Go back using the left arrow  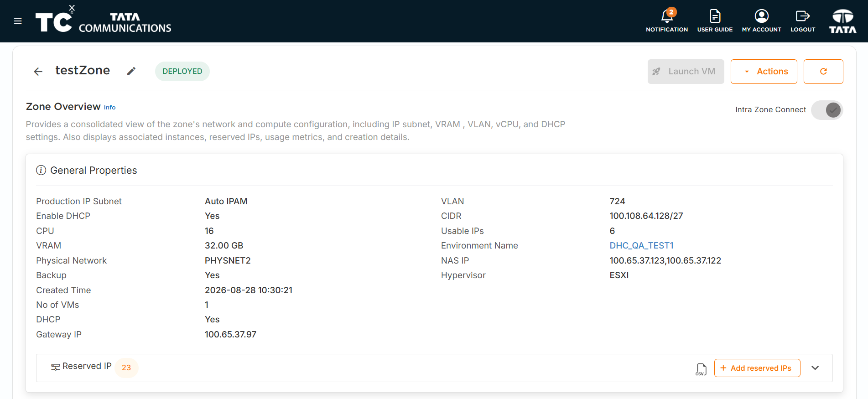(x=38, y=71)
